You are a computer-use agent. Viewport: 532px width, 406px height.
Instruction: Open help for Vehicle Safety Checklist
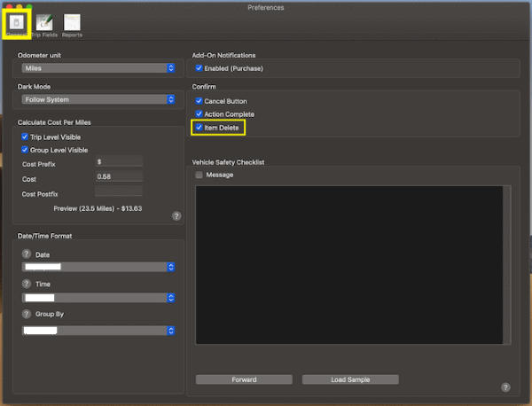[x=505, y=387]
